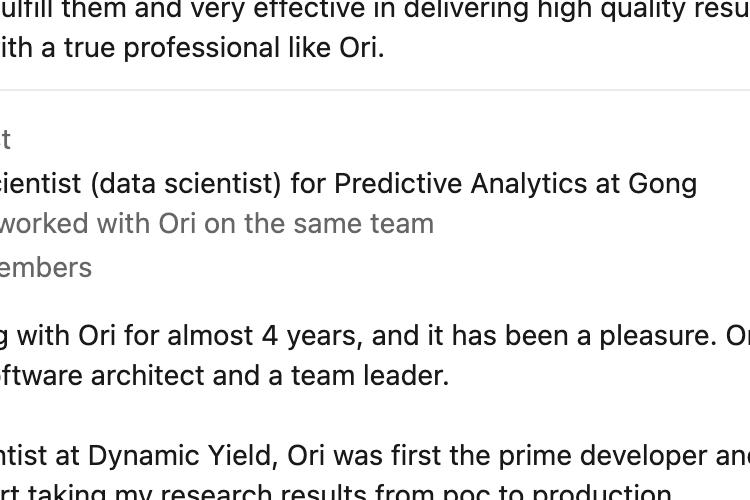Click the partial gray text "embers"
Image resolution: width=750 pixels, height=500 pixels.
45,267
